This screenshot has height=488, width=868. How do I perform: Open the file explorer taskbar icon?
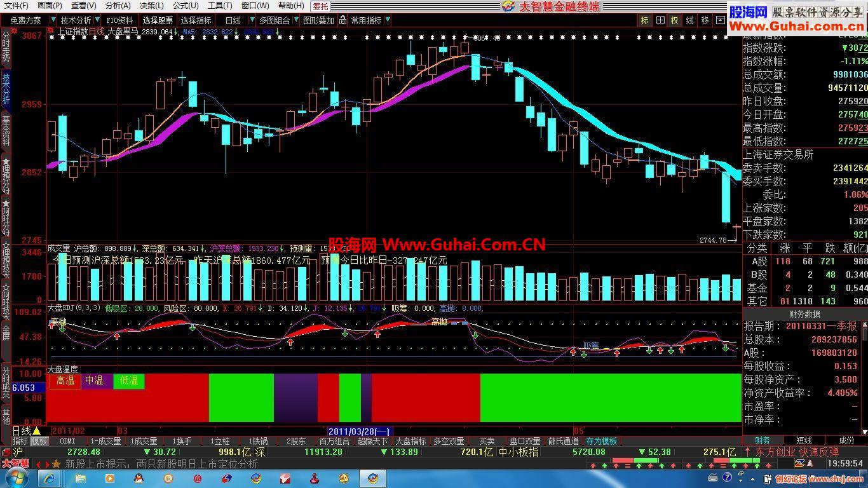coord(80,478)
